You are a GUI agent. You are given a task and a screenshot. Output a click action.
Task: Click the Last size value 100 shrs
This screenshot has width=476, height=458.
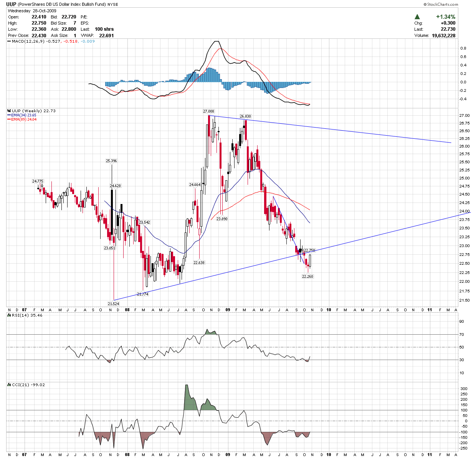point(104,29)
